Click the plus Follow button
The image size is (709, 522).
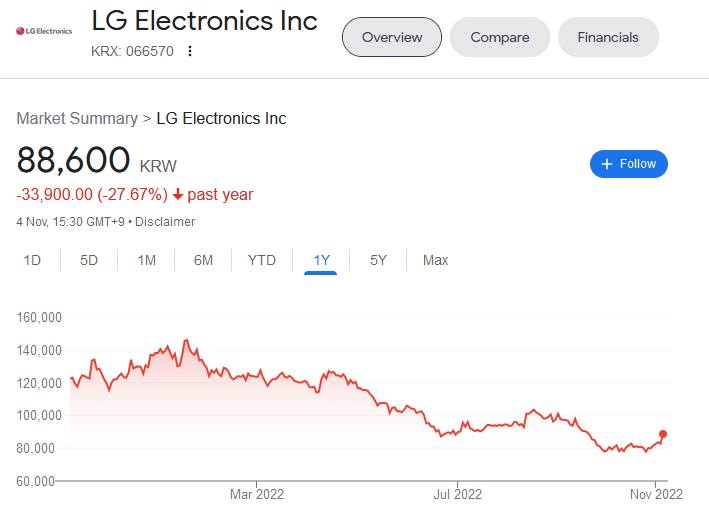pyautogui.click(x=629, y=164)
